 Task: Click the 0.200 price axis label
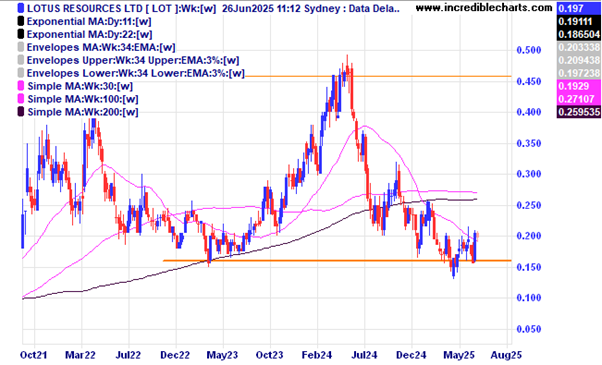tap(529, 236)
